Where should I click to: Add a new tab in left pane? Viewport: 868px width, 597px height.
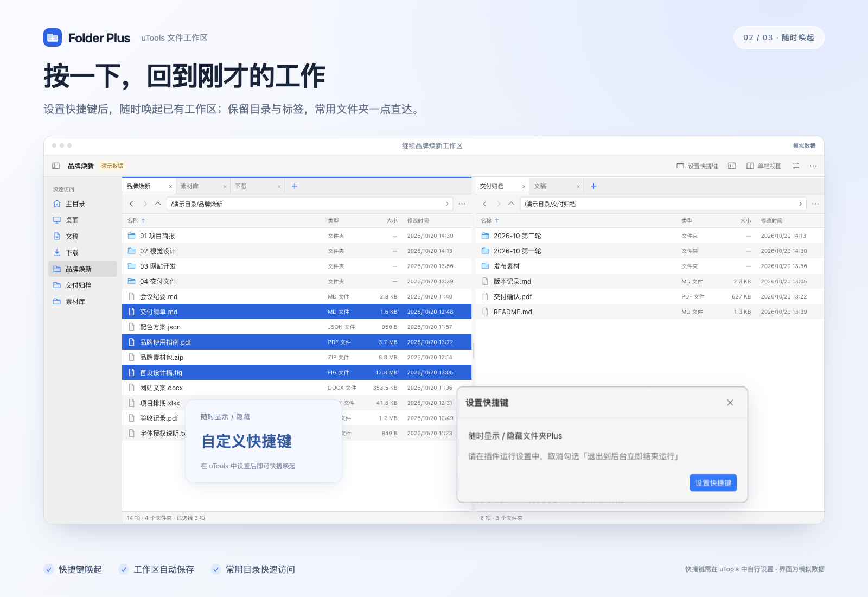point(295,186)
